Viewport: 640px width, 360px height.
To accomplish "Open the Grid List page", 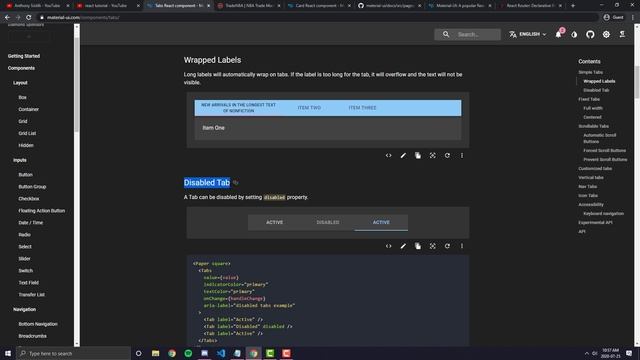I will (x=27, y=133).
